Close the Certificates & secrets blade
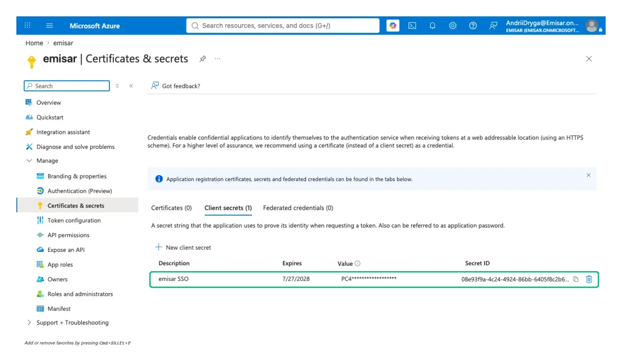Screen dimensions: 622x364 coord(589,59)
